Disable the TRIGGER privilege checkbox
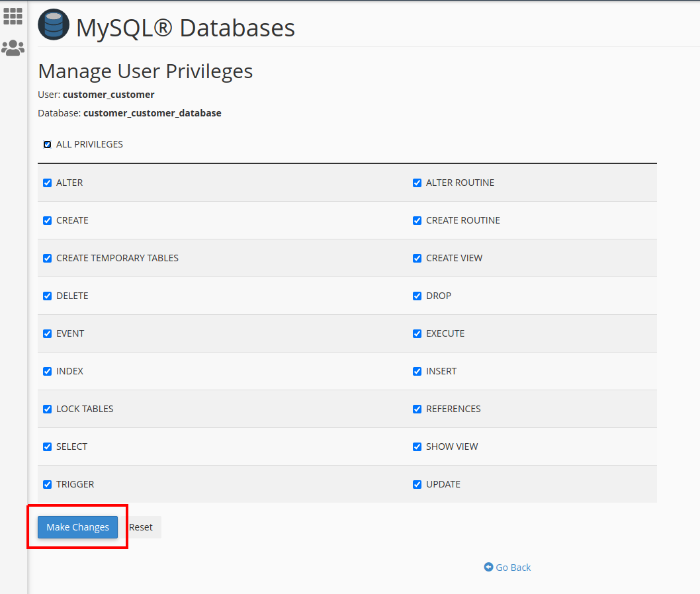Image resolution: width=700 pixels, height=594 pixels. click(x=48, y=484)
